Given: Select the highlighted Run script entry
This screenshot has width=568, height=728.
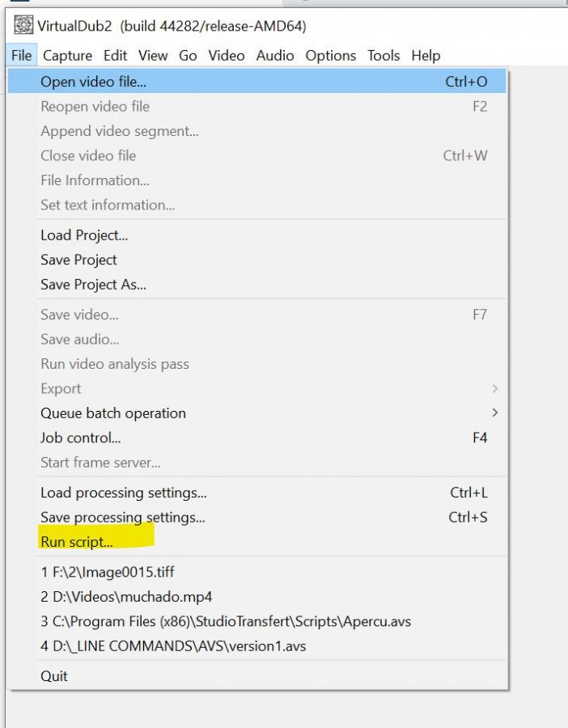Looking at the screenshot, I should click(256, 542).
